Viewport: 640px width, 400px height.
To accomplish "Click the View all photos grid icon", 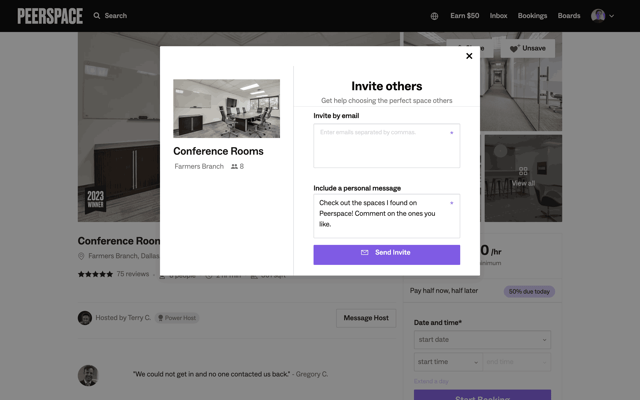I will pos(523,171).
